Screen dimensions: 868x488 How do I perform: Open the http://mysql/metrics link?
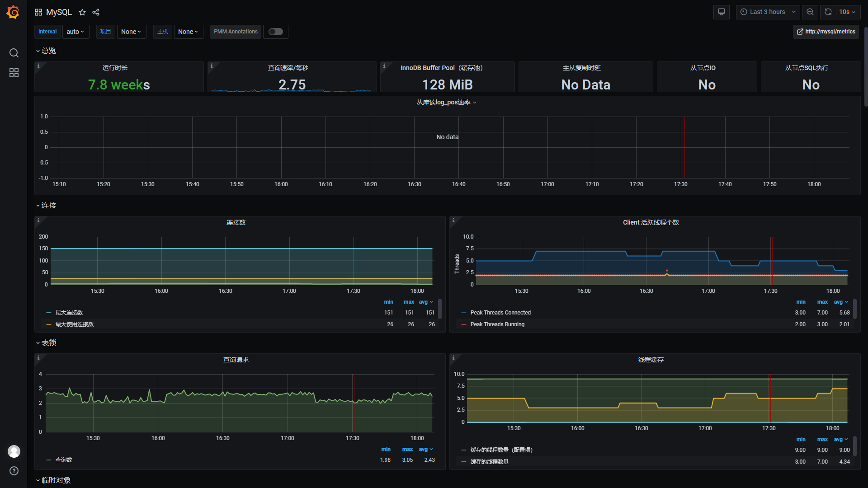[x=826, y=32]
